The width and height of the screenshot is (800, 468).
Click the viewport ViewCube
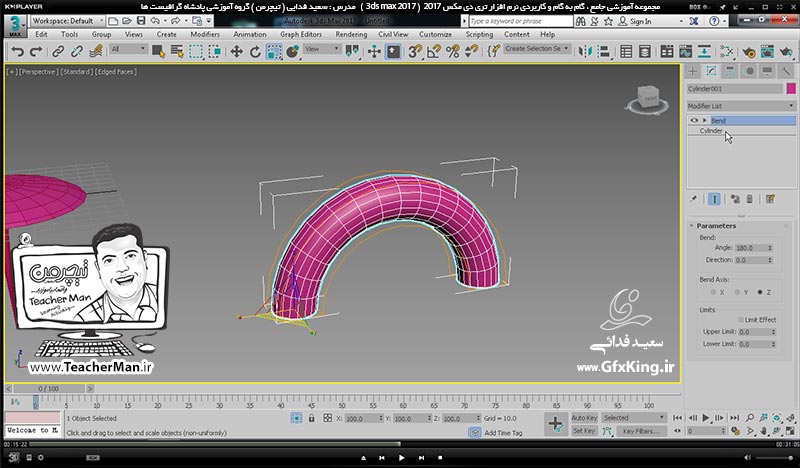648,99
